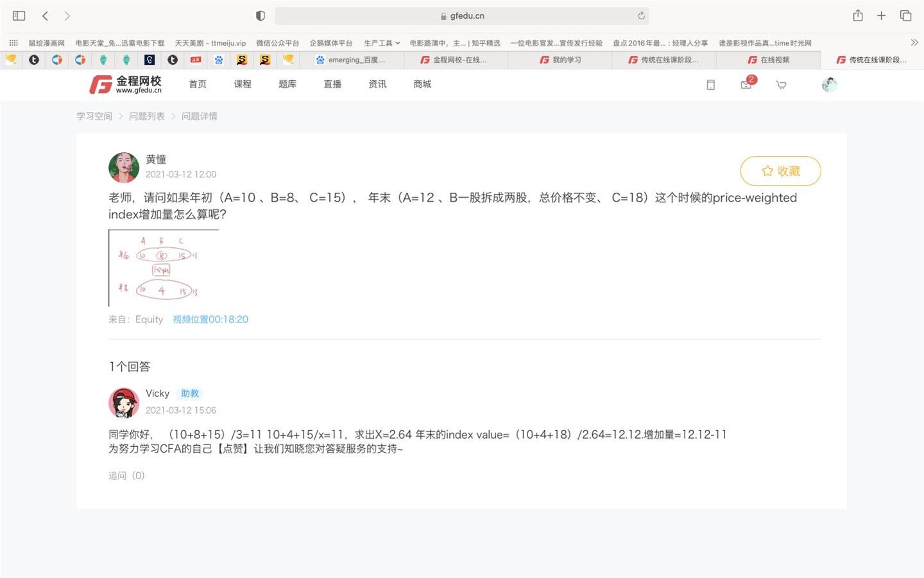
Task: Click the 收藏 favorite button
Action: 780,171
